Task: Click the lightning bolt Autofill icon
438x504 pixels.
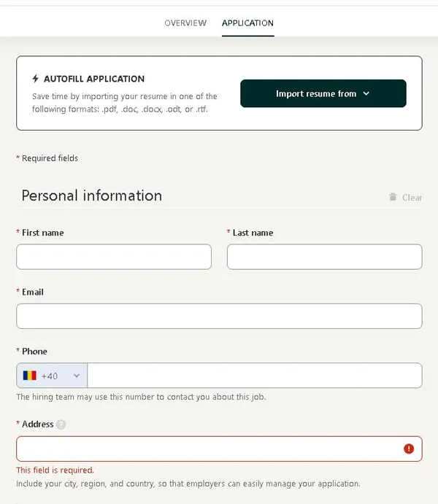Action: tap(35, 79)
